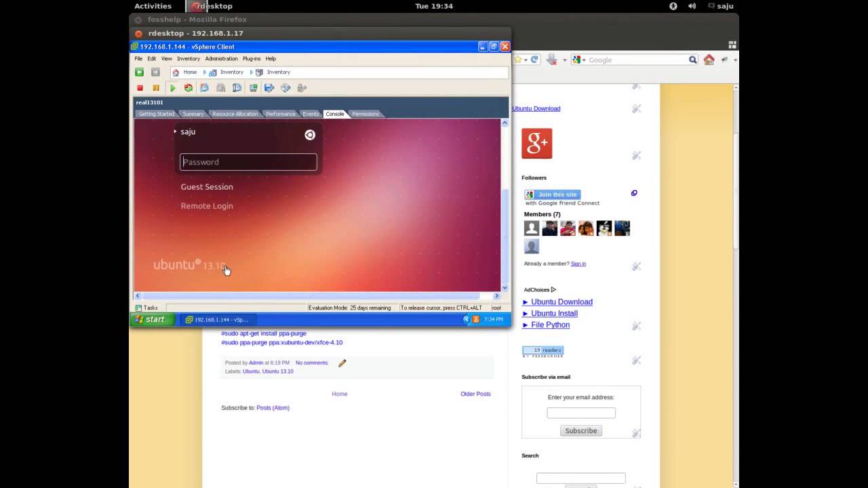Expand the first Inventory breadcrumb arrow
The image size is (868, 488).
click(204, 72)
